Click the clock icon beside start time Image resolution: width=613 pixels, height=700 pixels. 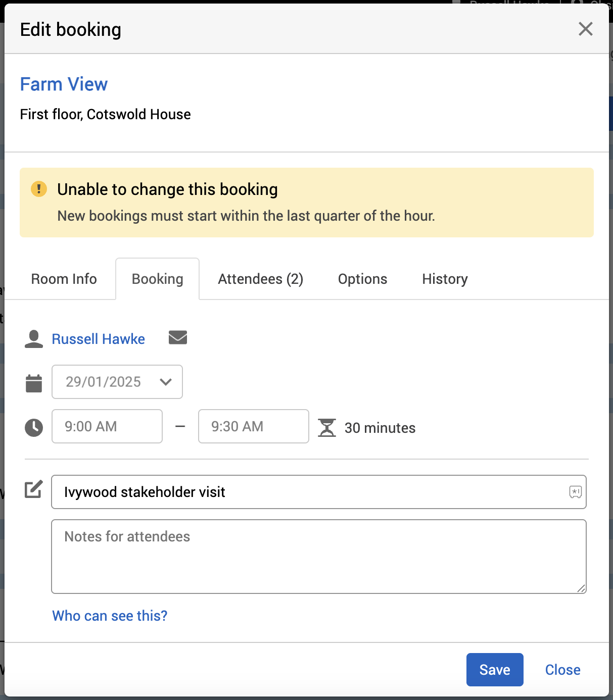coord(34,427)
